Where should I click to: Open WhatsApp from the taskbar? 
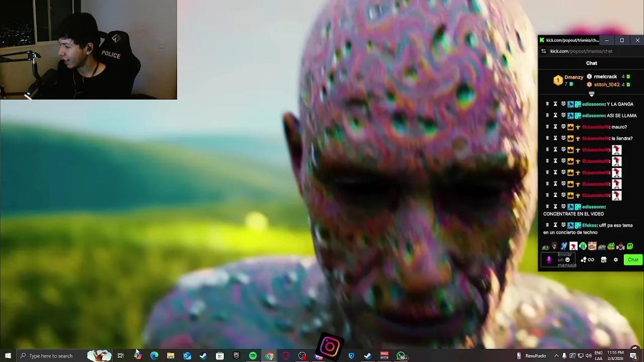click(401, 356)
